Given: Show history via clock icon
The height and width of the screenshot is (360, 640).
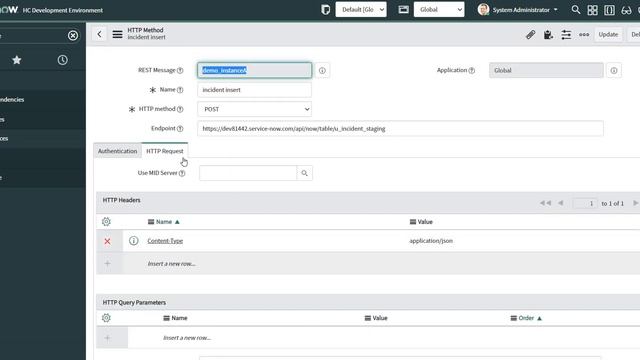Looking at the screenshot, I should [62, 60].
